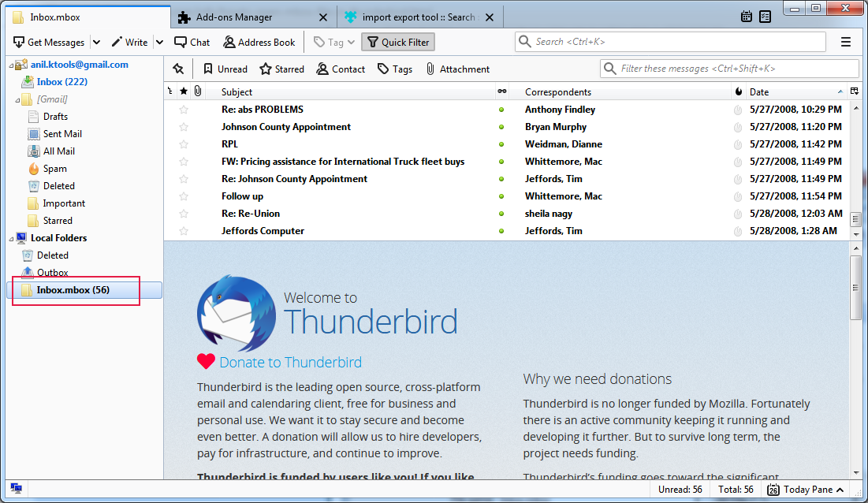Sort by attachment column header
The height and width of the screenshot is (503, 868).
(x=198, y=91)
